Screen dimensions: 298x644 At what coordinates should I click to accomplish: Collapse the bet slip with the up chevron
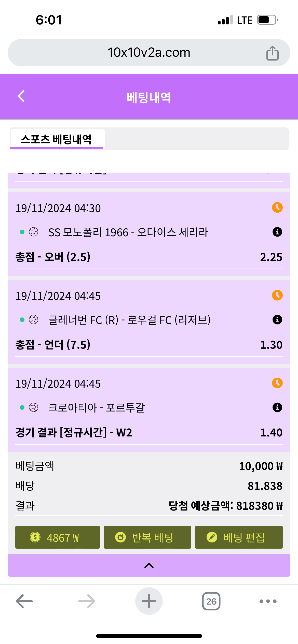[x=149, y=566]
